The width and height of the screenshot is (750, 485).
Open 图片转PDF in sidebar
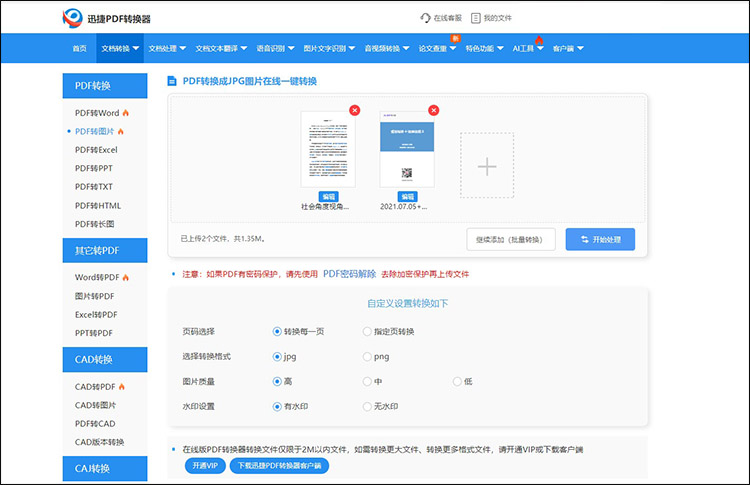click(95, 296)
